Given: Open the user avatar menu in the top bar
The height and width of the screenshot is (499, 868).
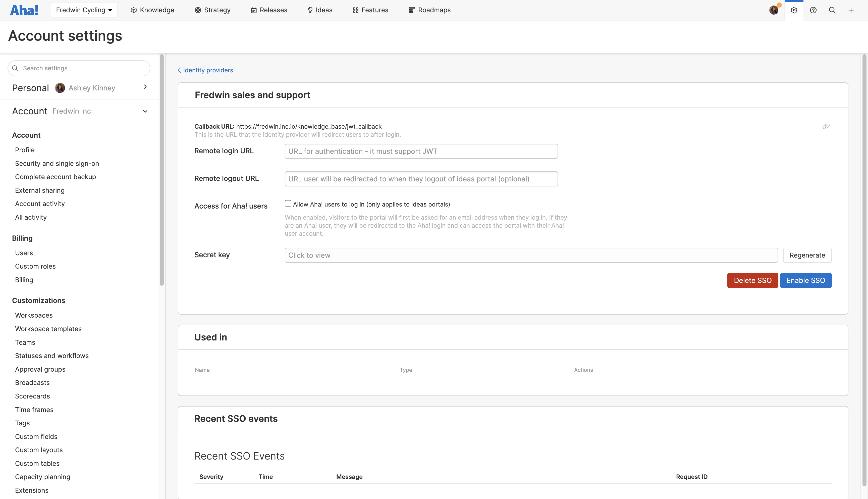Looking at the screenshot, I should point(774,10).
